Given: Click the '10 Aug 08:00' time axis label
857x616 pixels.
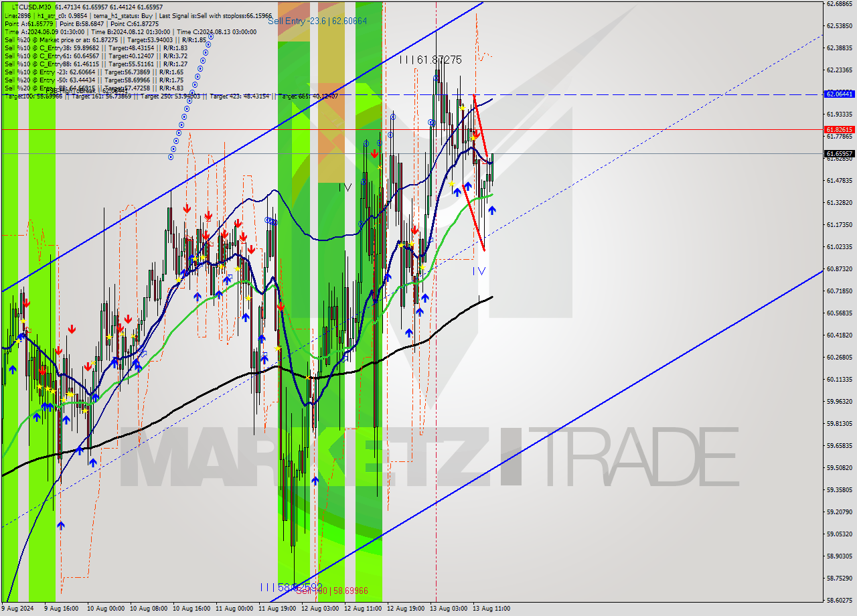Looking at the screenshot, I should [149, 609].
